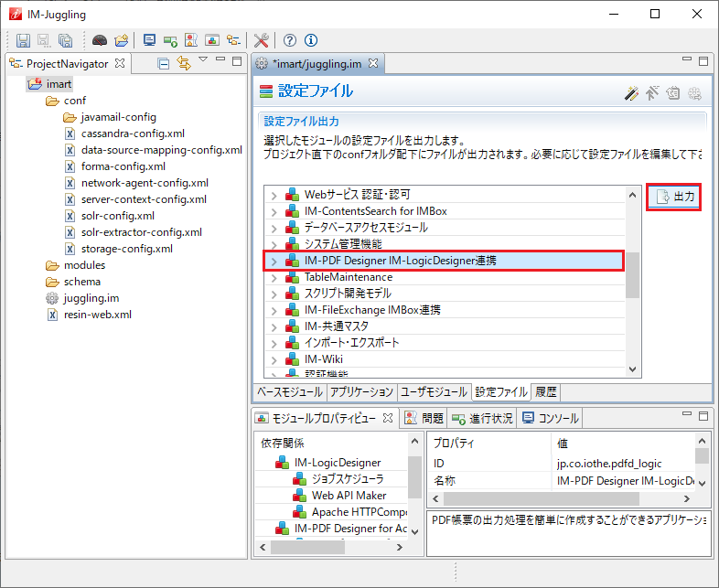Close the ProjectNavigator tab
The height and width of the screenshot is (588, 719).
click(x=120, y=63)
